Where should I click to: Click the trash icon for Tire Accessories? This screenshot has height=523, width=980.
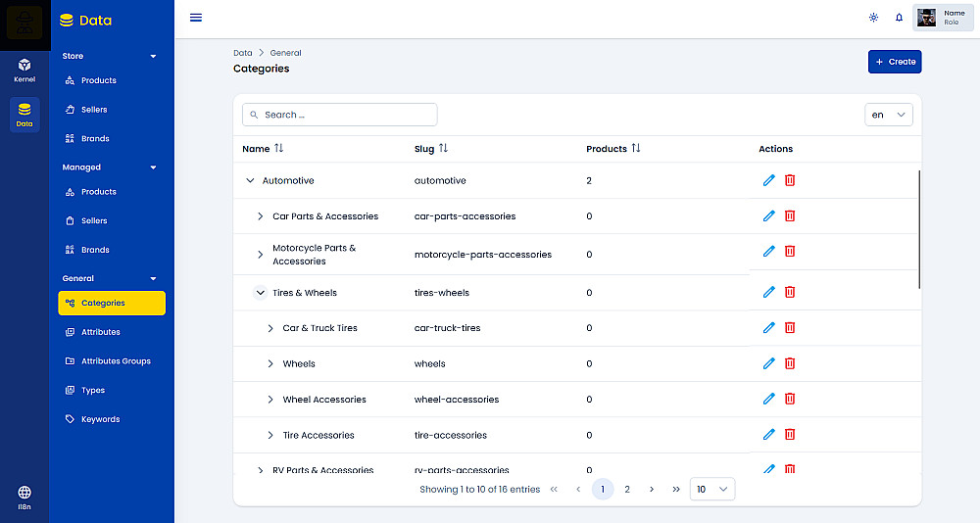click(790, 435)
